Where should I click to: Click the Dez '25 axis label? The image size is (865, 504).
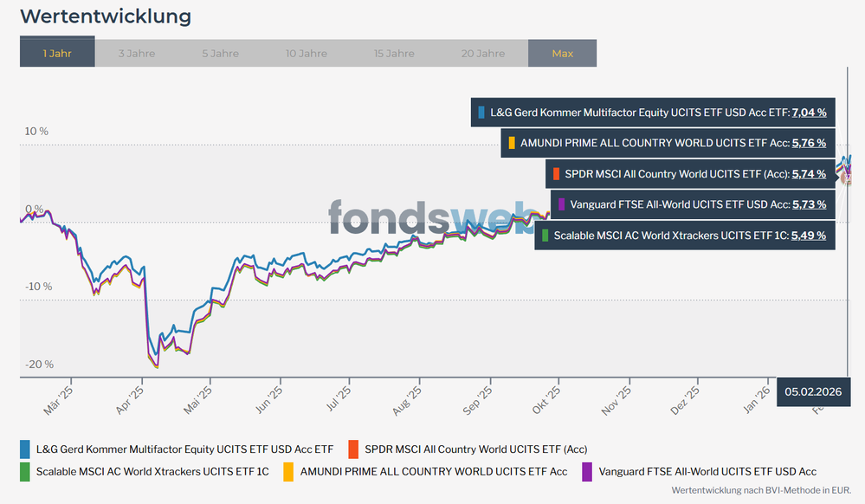click(685, 401)
